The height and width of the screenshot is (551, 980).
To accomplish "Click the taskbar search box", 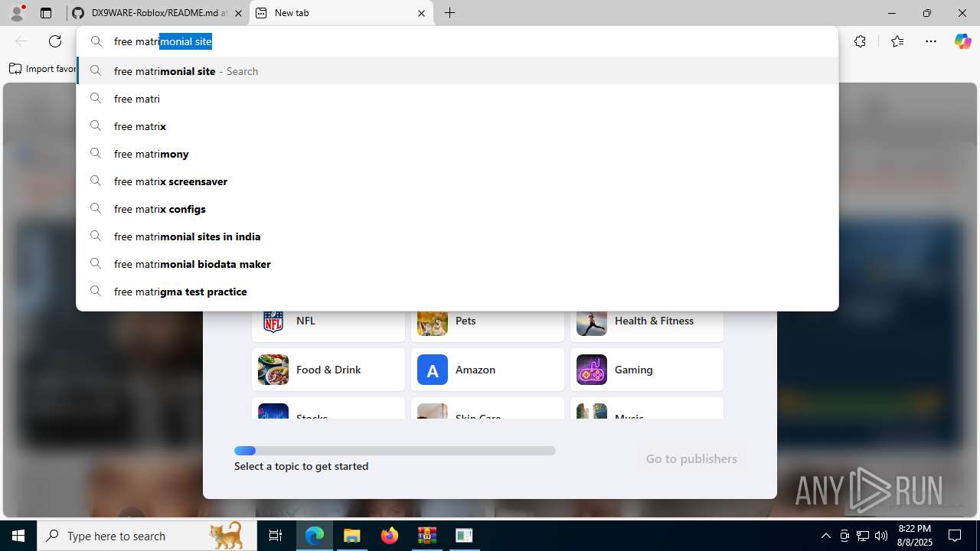I will (x=148, y=536).
